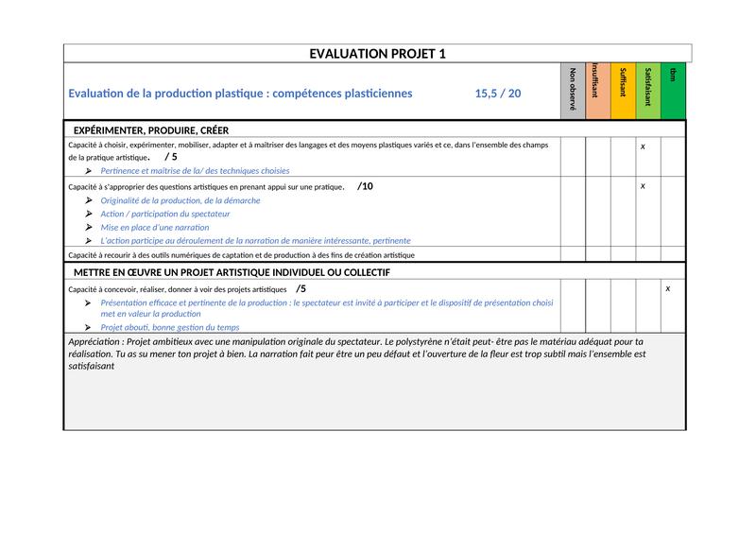Click the arrow bullet before "L'action participe au déroulement"

coord(89,240)
